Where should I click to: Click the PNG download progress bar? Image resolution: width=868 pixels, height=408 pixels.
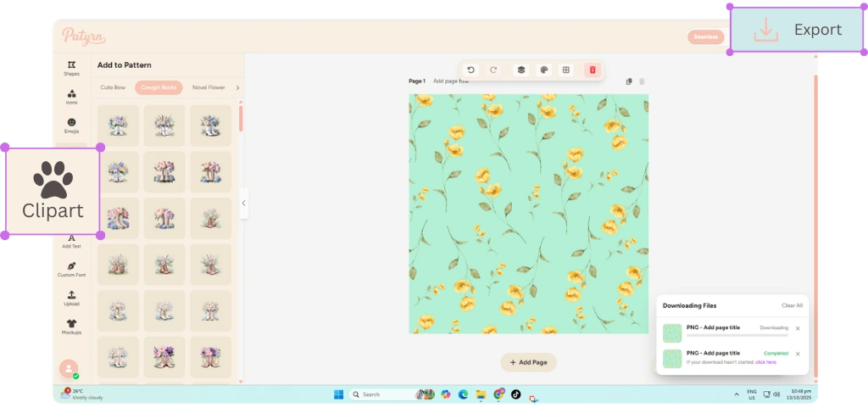click(736, 335)
